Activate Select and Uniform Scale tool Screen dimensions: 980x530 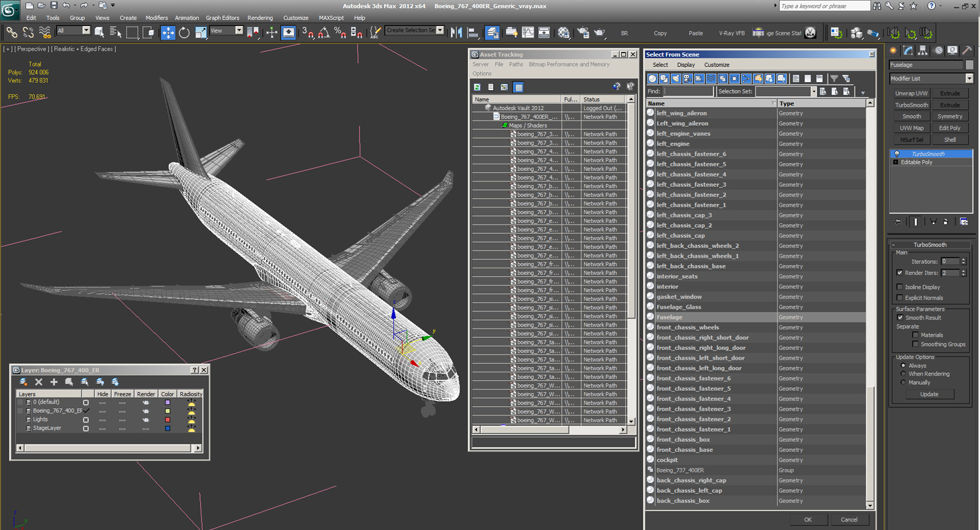201,32
